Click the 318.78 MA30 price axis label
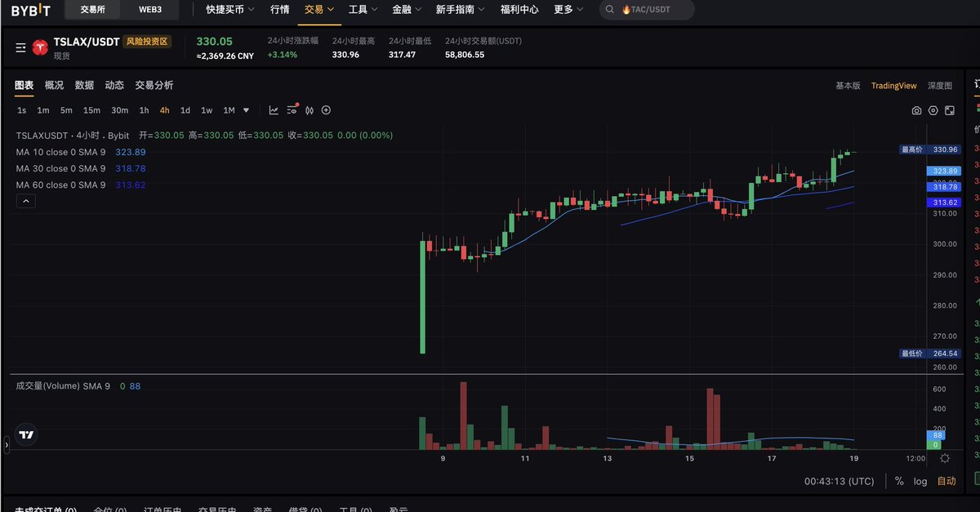The height and width of the screenshot is (512, 980). pos(945,186)
